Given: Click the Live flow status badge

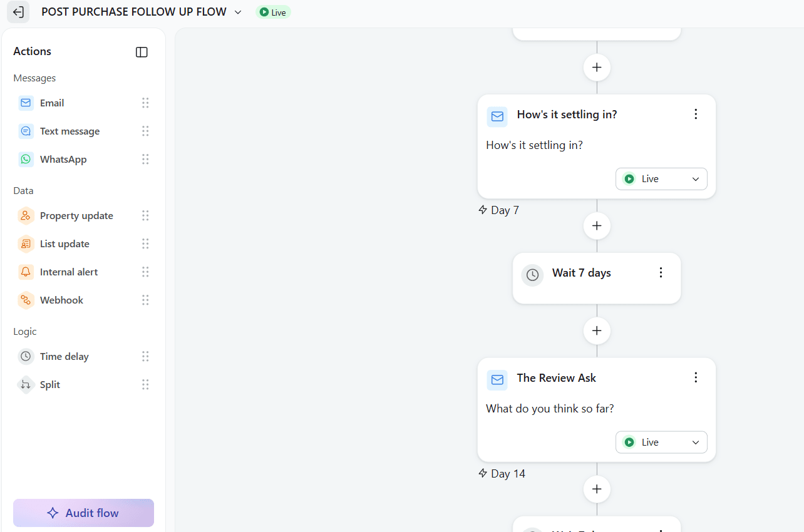Looking at the screenshot, I should pyautogui.click(x=273, y=12).
